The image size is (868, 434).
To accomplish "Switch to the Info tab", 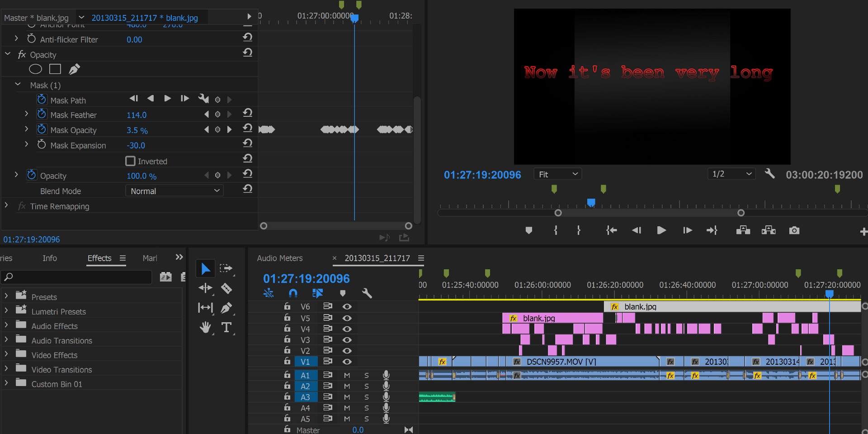I will coord(50,258).
